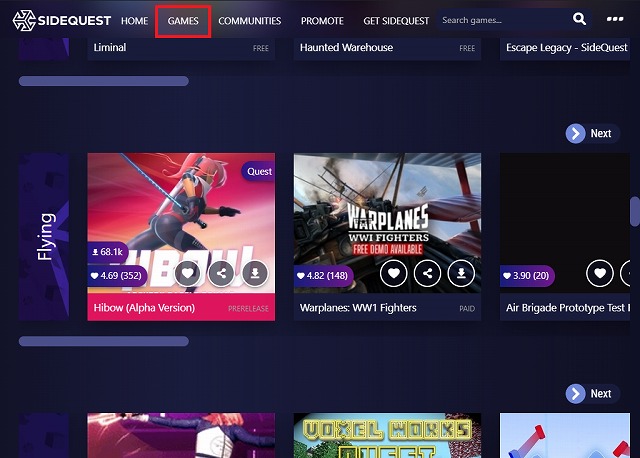Download Hibow with the download icon
This screenshot has width=640, height=458.
[255, 273]
